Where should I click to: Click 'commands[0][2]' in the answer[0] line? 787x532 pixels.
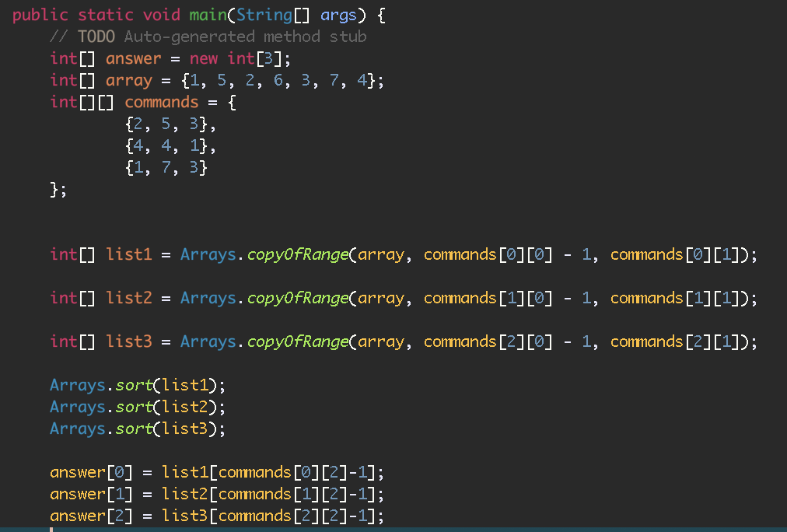[x=282, y=473]
